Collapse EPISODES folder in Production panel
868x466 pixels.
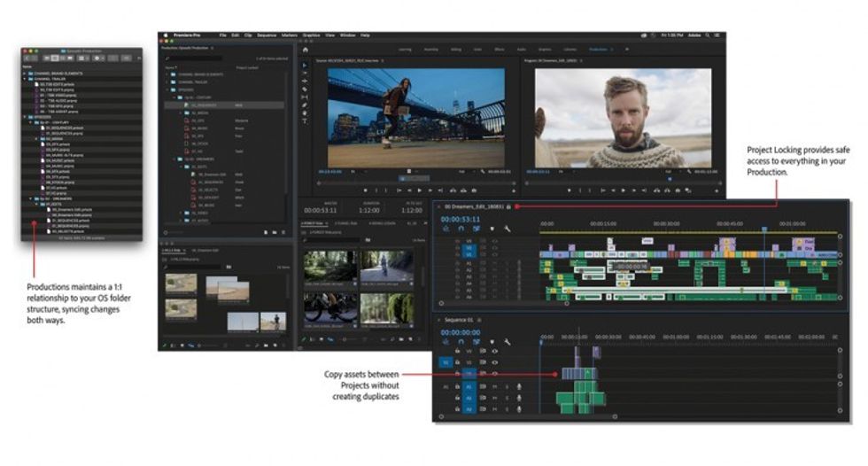click(167, 89)
